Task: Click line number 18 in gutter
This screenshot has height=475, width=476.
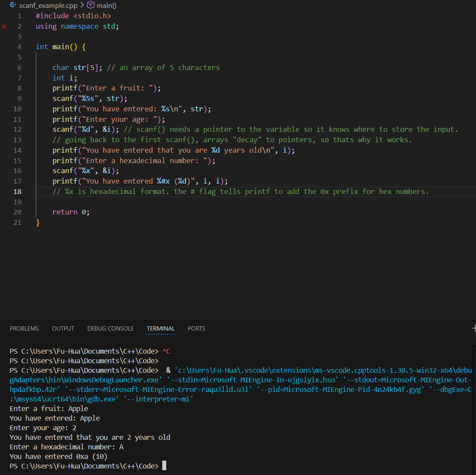Action: [x=17, y=192]
